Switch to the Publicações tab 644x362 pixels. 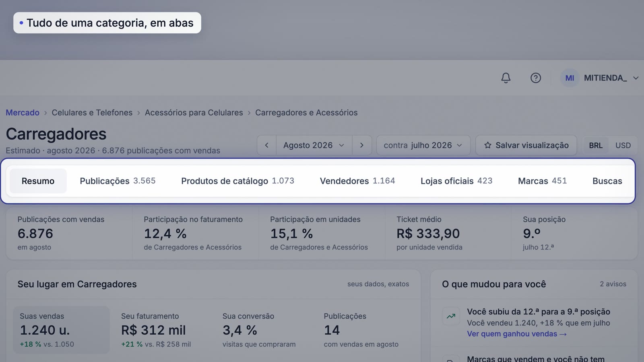point(118,181)
